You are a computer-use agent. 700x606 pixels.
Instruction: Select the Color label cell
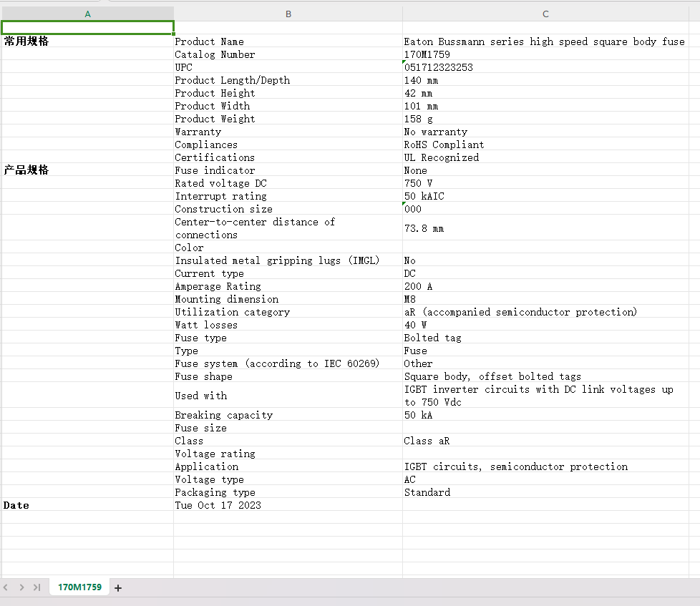pos(288,248)
